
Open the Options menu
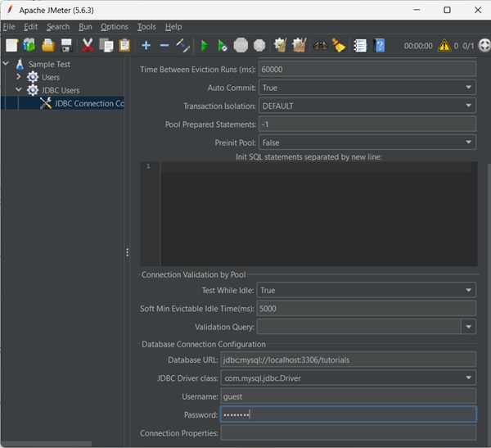coord(115,27)
